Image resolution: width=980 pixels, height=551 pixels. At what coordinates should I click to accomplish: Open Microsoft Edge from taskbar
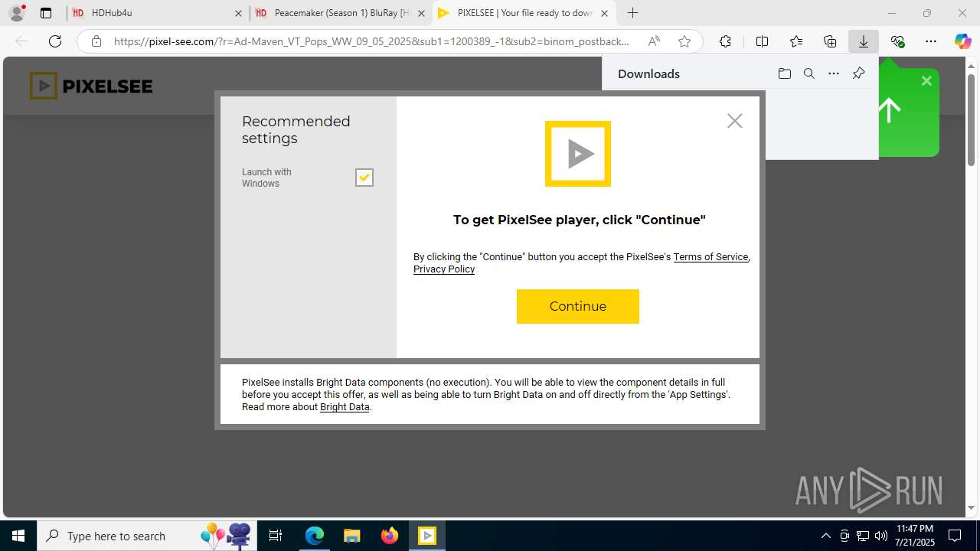click(315, 536)
